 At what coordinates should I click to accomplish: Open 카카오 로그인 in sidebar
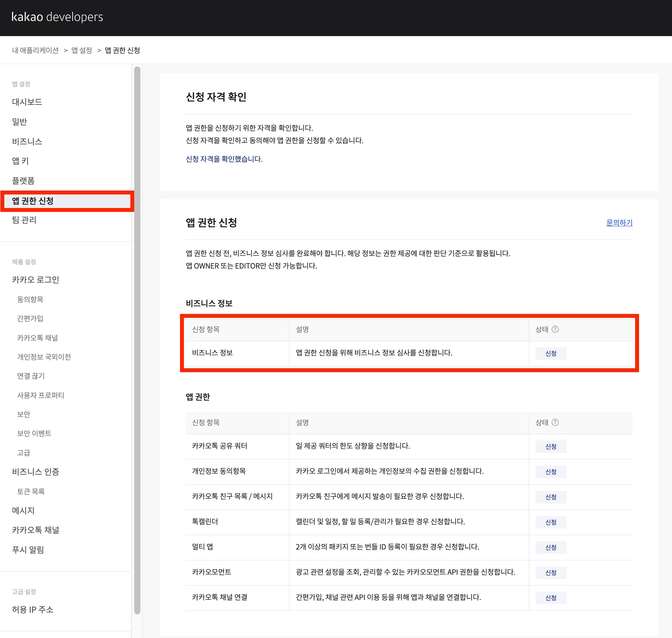(36, 279)
